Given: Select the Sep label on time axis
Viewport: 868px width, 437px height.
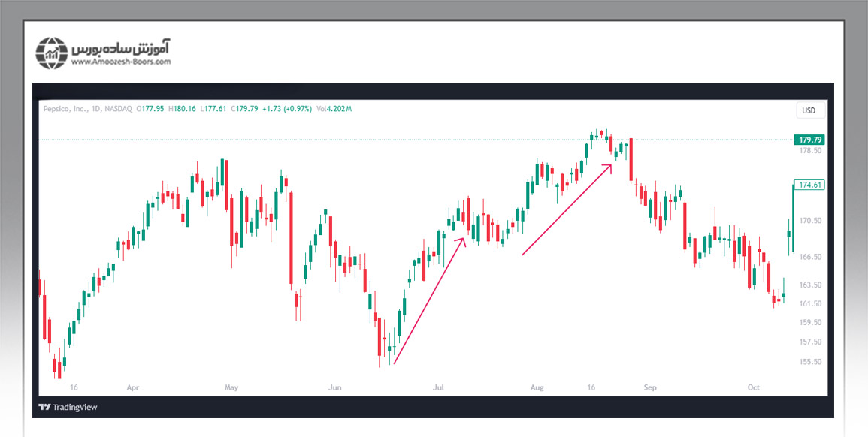Looking at the screenshot, I should coord(650,388).
